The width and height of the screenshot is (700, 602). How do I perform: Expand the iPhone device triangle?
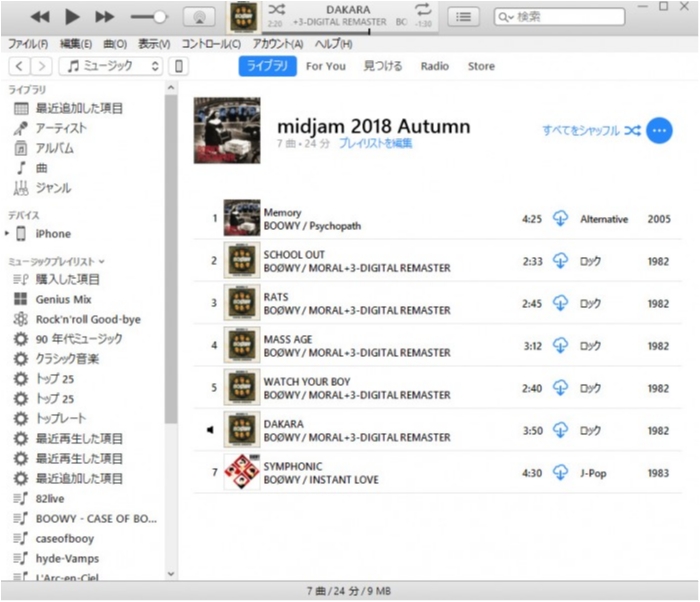(7, 233)
